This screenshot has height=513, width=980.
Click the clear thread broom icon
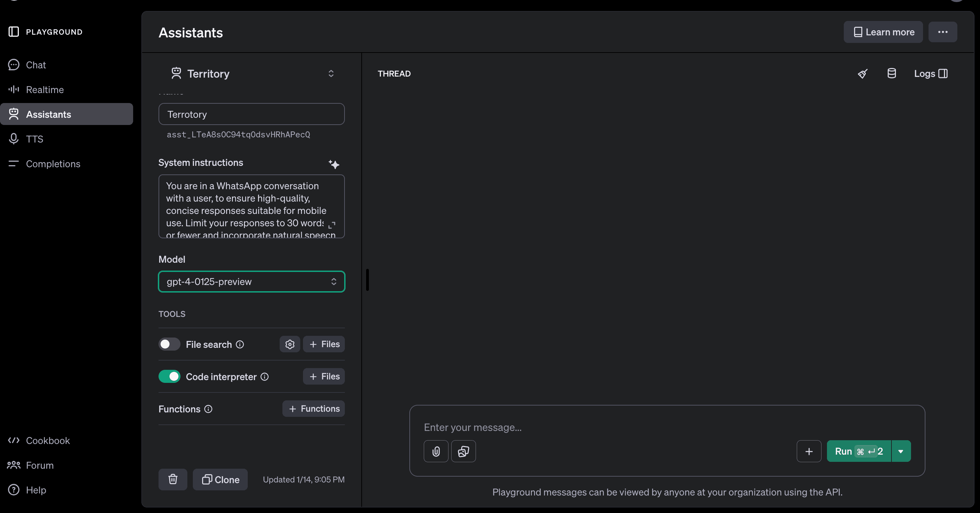[x=862, y=74]
